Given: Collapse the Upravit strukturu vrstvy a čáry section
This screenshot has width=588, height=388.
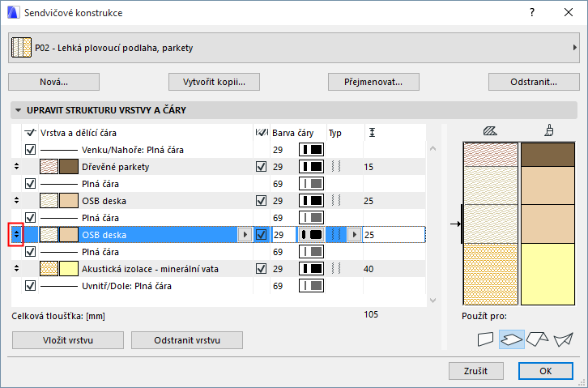Looking at the screenshot, I should point(18,109).
